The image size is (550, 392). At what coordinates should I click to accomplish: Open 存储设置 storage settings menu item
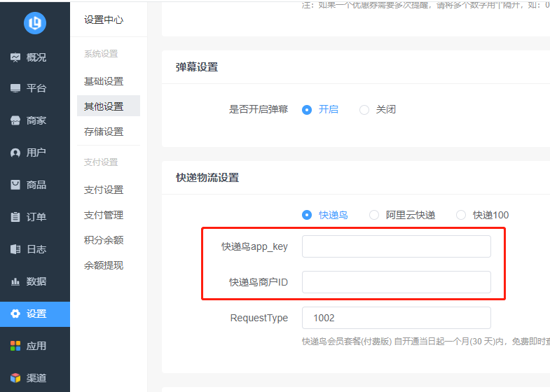click(104, 132)
